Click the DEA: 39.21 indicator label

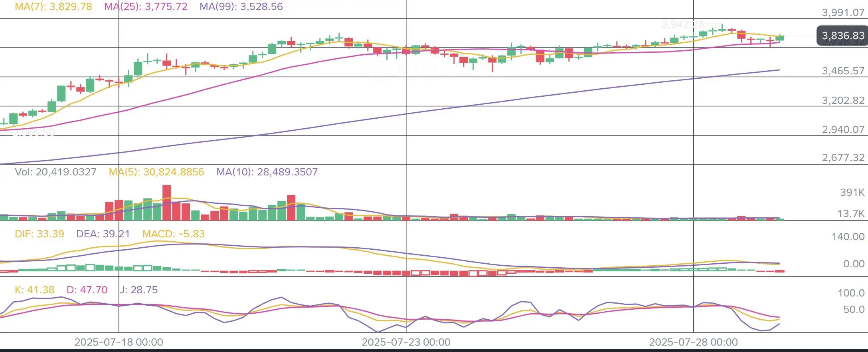[103, 234]
